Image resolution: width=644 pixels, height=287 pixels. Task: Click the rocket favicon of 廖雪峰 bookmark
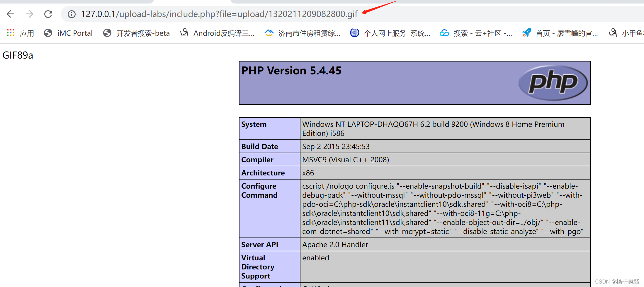526,33
